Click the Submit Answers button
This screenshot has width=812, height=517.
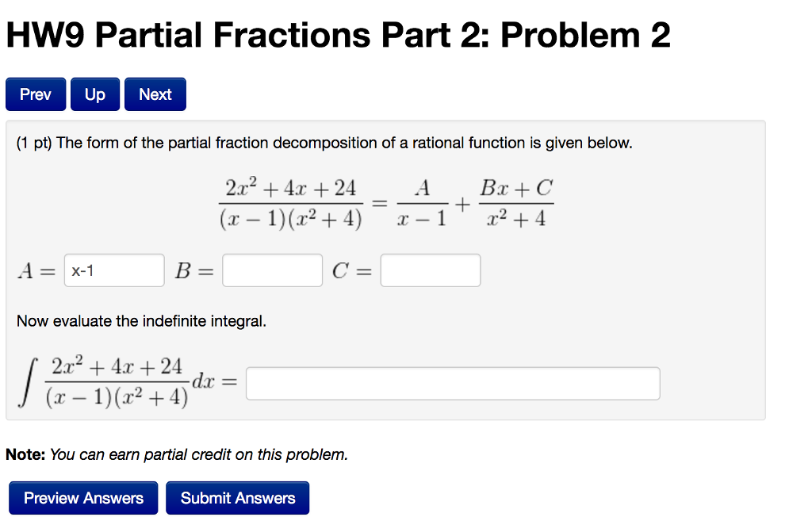237,498
